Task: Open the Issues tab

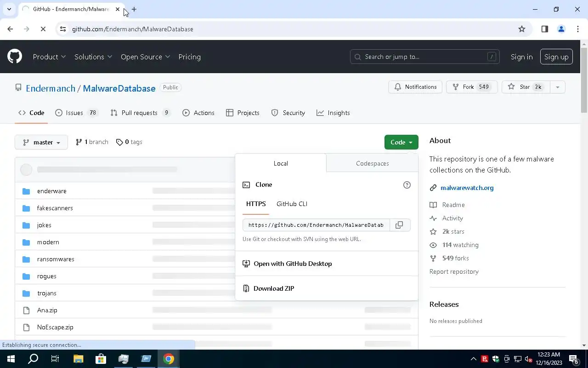Action: tap(77, 113)
